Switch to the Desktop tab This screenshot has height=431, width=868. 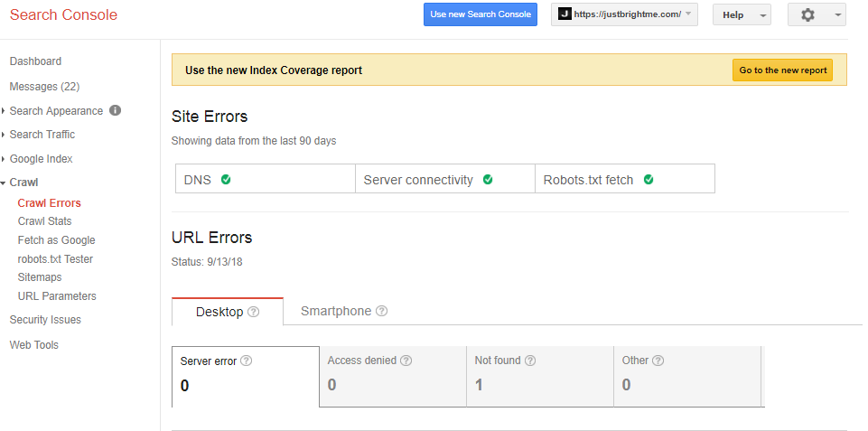click(228, 312)
